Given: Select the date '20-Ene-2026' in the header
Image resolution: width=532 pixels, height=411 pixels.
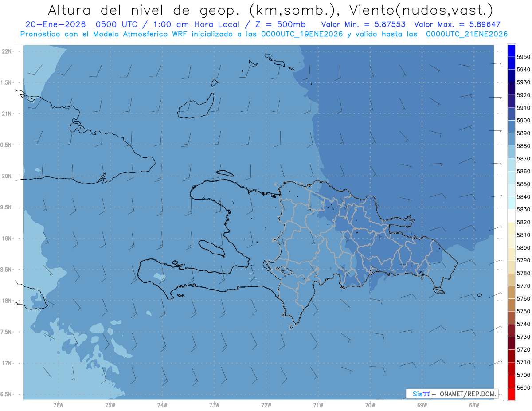Looking at the screenshot, I should click(55, 24).
